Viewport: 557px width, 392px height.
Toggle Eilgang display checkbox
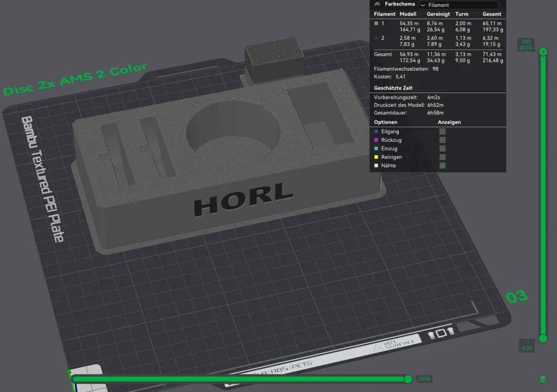click(442, 131)
